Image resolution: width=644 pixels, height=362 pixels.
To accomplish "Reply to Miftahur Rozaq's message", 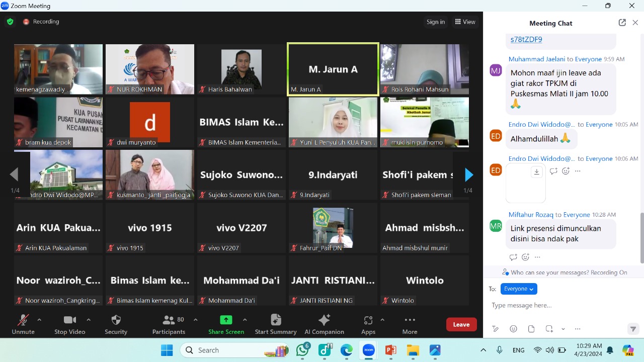I will (x=513, y=257).
